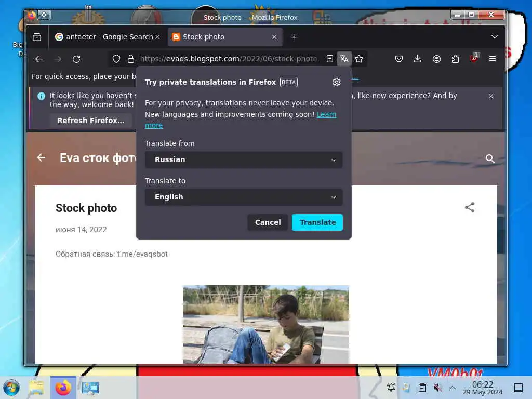Open the Pocket save icon

(x=399, y=59)
